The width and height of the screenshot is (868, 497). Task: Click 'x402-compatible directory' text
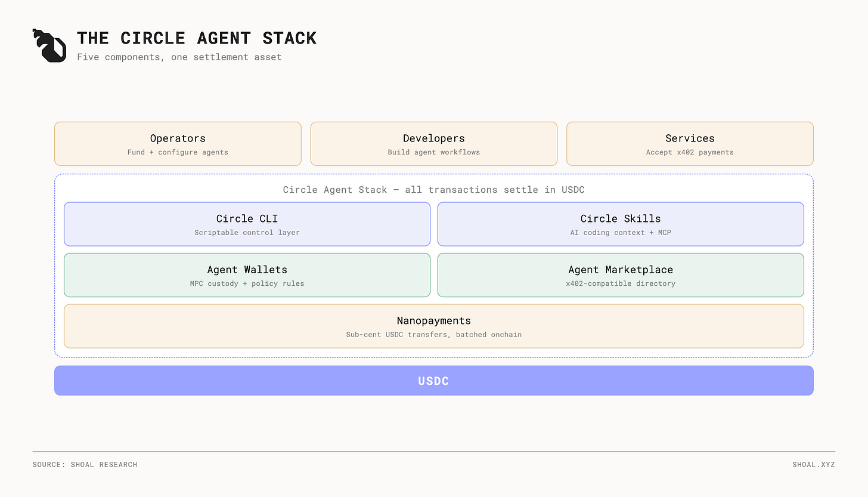(x=621, y=283)
